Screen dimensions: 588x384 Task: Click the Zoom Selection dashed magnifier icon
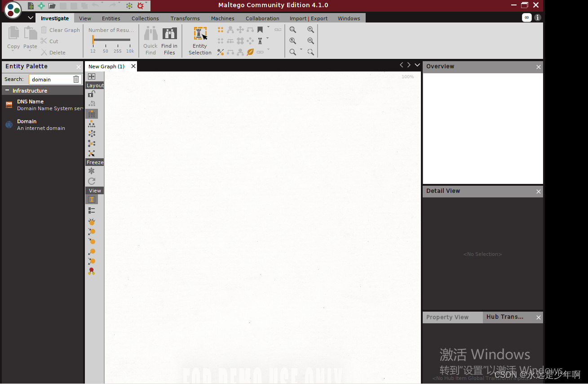(x=310, y=52)
